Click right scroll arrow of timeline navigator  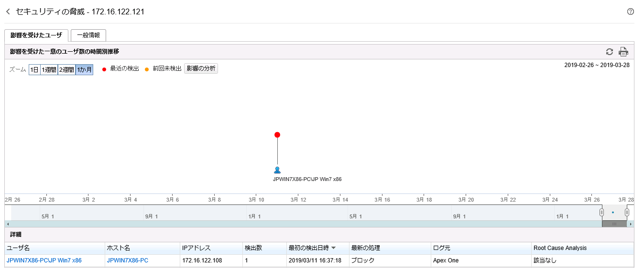pos(631,224)
